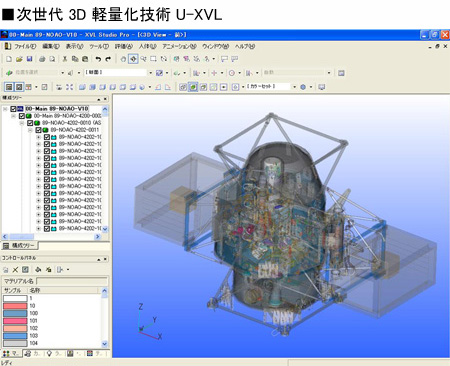Click the Undo arrow icon
Screen dimensions: 450x366
[98, 59]
